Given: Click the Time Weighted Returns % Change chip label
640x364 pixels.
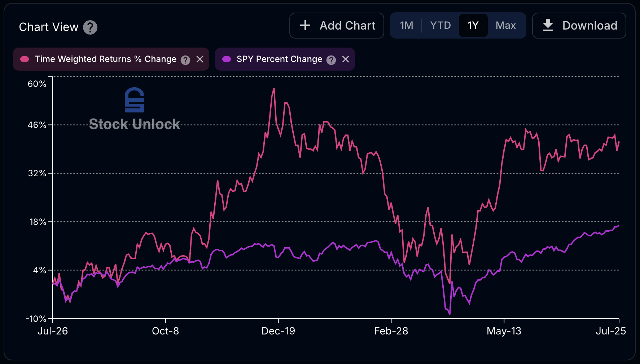Looking at the screenshot, I should coord(105,59).
